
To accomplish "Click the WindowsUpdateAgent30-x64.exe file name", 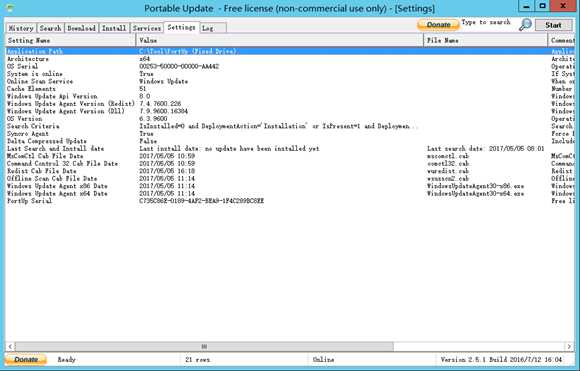I will click(475, 193).
